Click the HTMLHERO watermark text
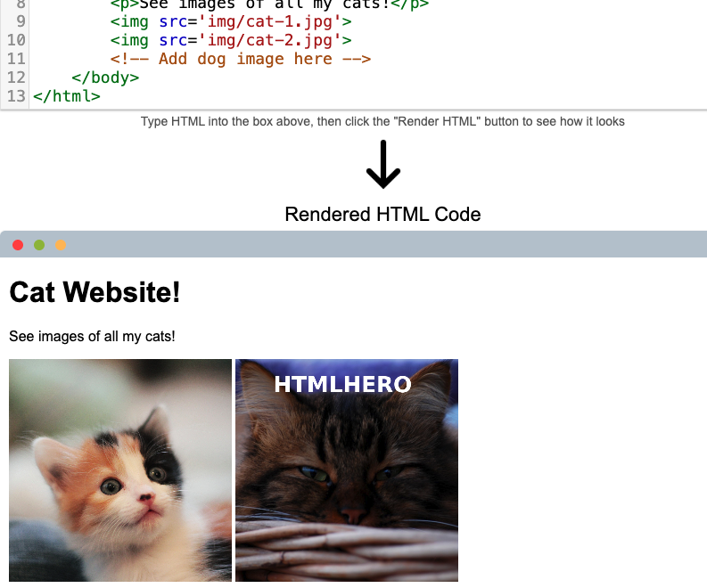The width and height of the screenshot is (707, 588). (x=343, y=384)
